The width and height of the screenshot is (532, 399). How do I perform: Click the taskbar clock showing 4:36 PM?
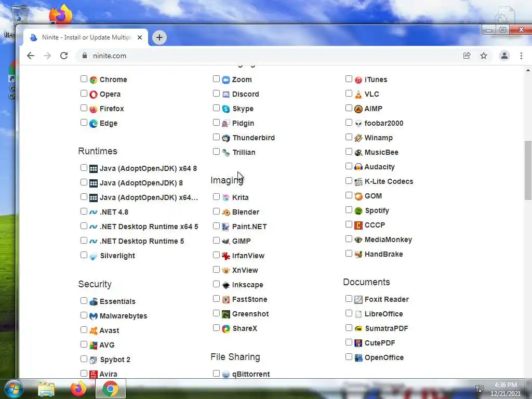pos(506,385)
